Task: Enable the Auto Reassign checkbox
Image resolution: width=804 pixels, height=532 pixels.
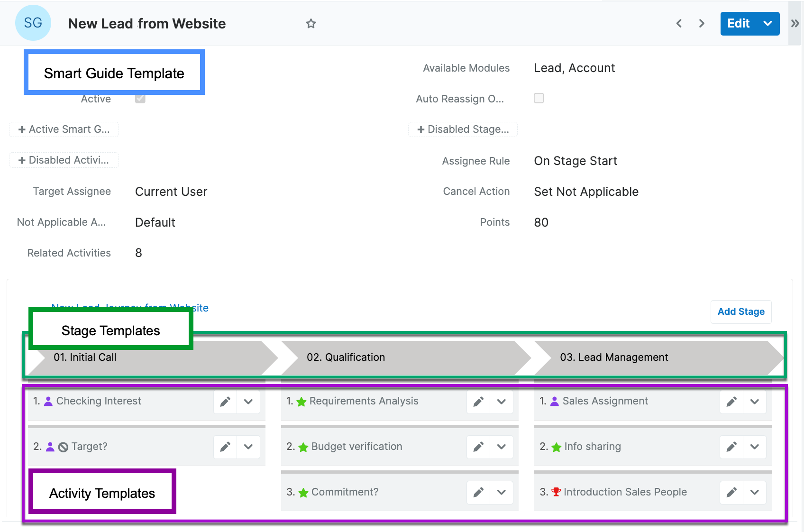Action: tap(539, 98)
